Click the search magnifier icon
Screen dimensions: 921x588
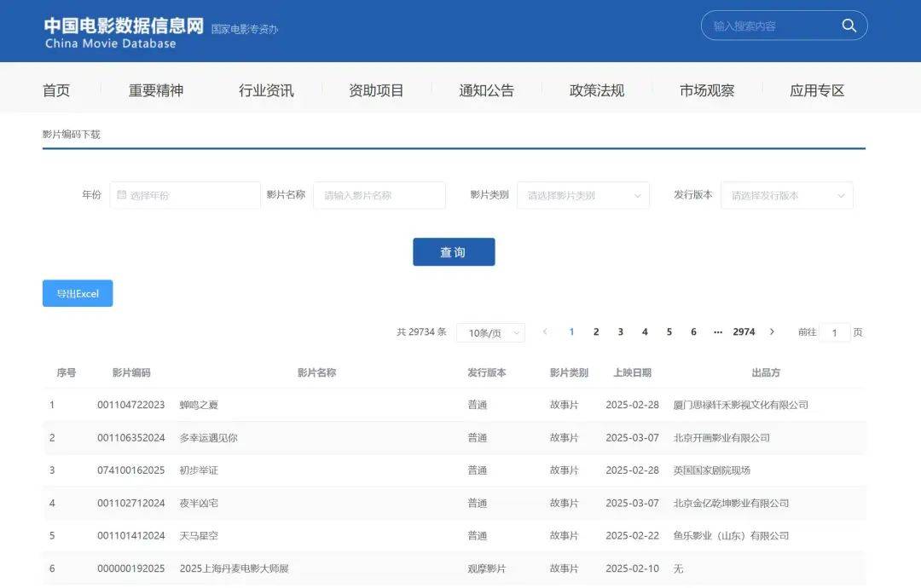(x=849, y=26)
